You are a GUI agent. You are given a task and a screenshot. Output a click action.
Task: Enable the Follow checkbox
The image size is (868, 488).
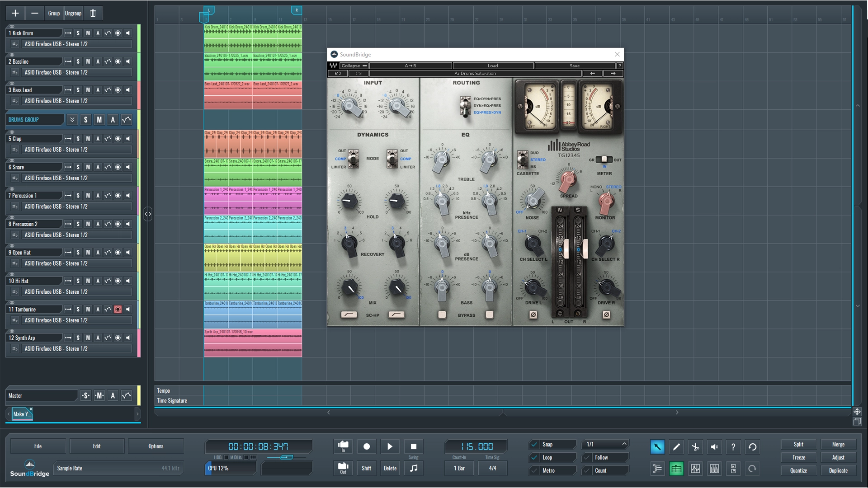(x=587, y=458)
